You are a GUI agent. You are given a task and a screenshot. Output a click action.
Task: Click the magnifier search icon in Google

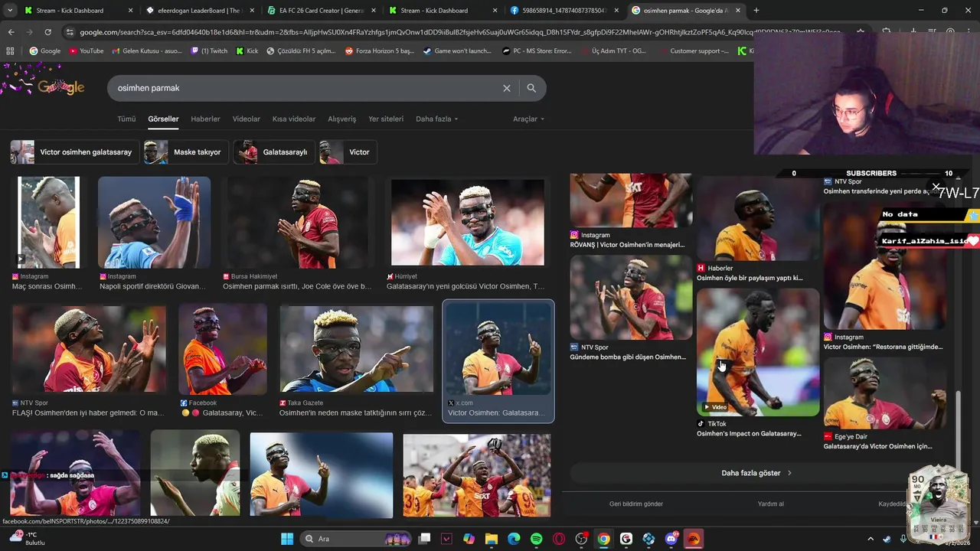pos(531,88)
